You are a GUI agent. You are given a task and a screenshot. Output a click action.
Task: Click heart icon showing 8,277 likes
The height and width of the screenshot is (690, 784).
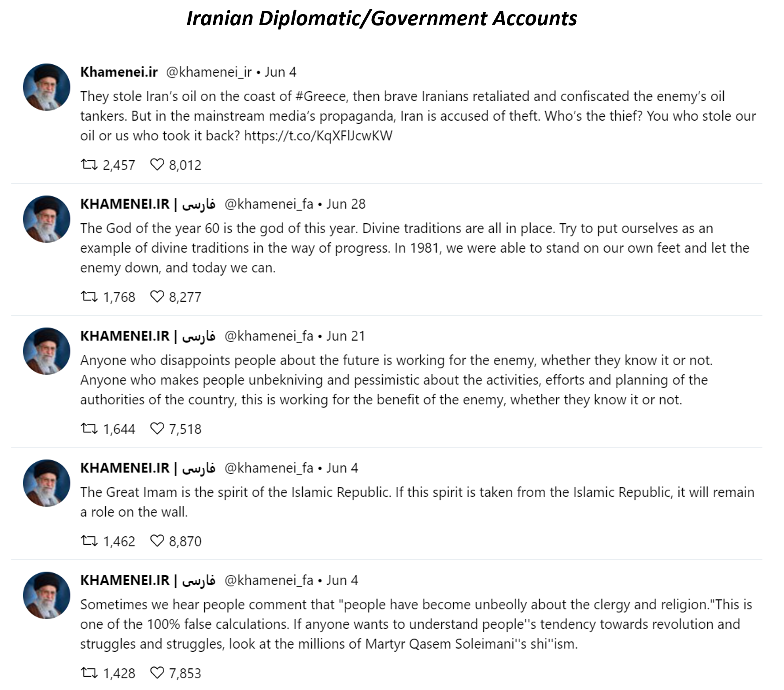(x=157, y=297)
